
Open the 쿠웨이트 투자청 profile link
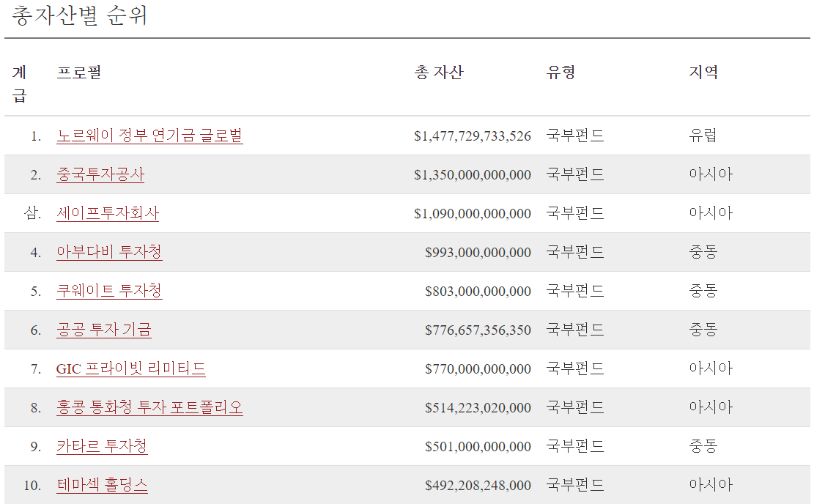(x=109, y=291)
